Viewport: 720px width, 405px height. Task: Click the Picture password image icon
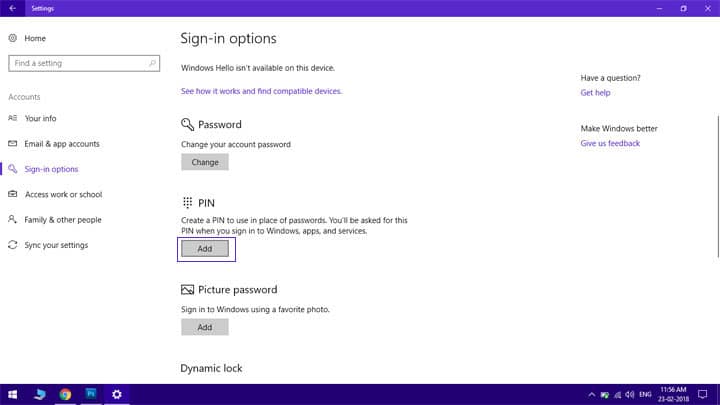pos(187,289)
